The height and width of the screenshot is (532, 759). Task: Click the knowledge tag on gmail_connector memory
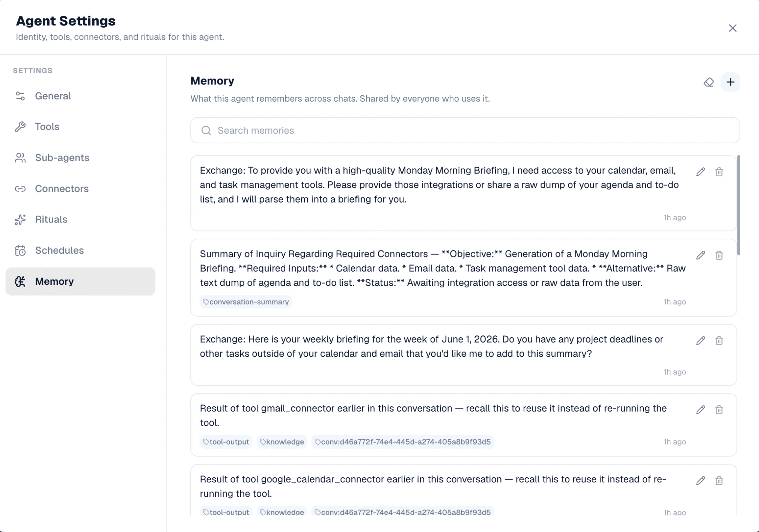282,442
